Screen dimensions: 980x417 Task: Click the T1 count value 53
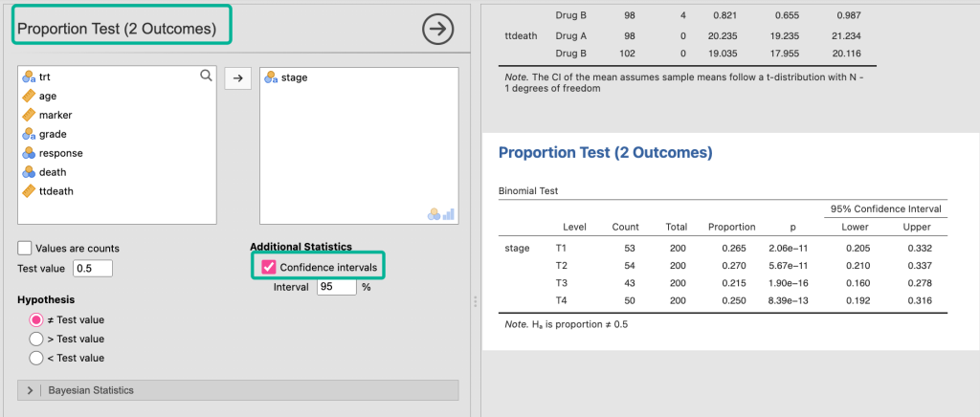(629, 248)
